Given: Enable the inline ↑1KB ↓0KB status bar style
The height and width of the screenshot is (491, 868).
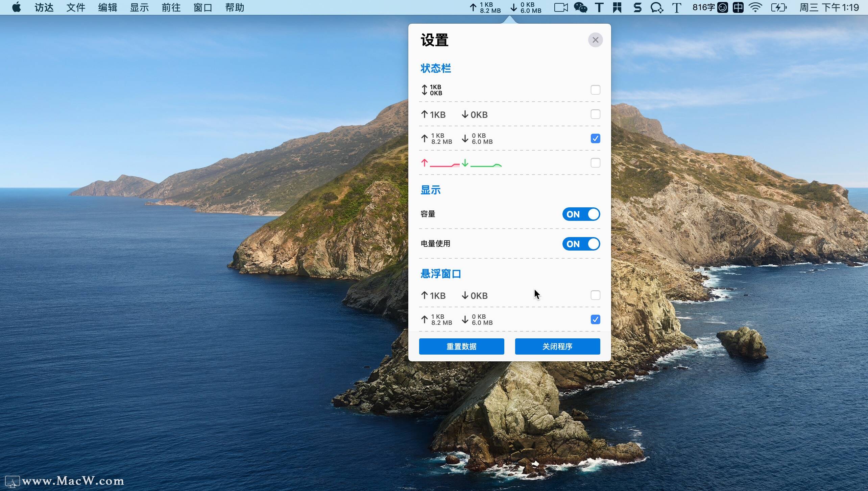Looking at the screenshot, I should pos(595,114).
